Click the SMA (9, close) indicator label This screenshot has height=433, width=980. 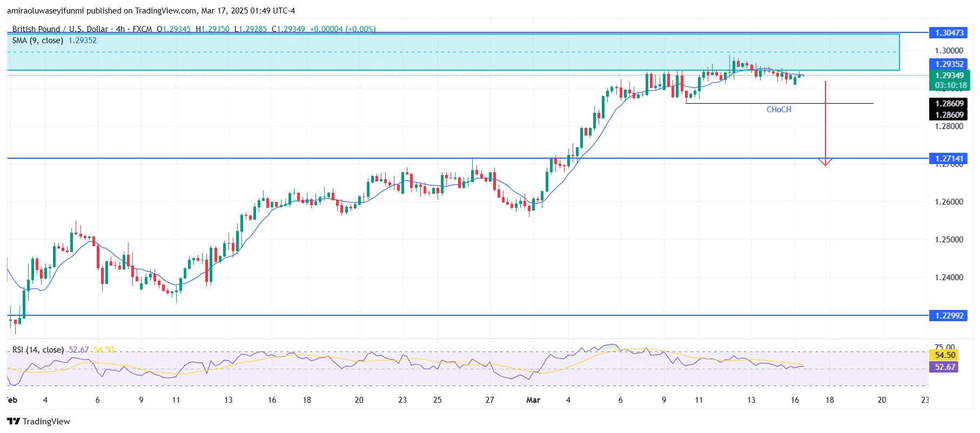(38, 40)
